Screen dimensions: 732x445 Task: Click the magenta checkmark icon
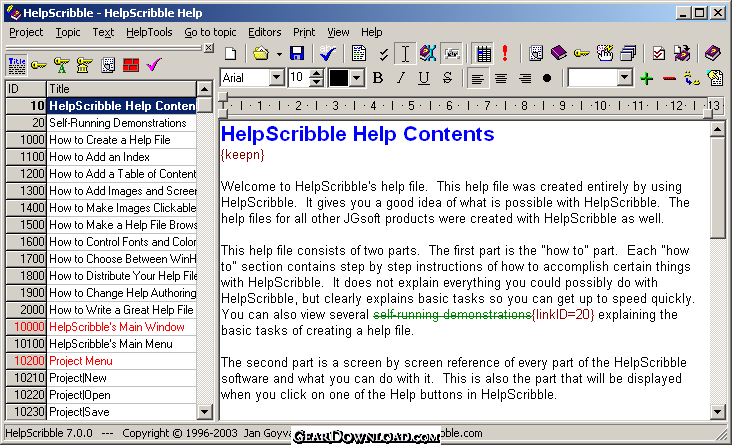[x=154, y=64]
